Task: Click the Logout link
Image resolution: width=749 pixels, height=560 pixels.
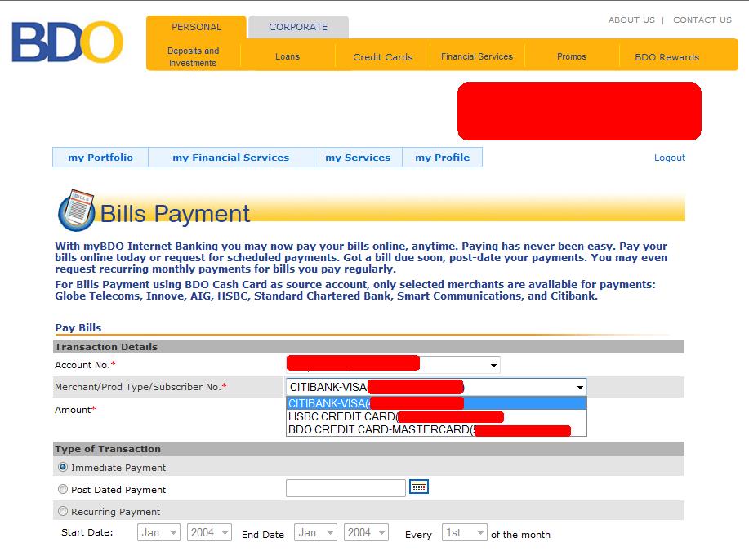Action: coord(669,158)
